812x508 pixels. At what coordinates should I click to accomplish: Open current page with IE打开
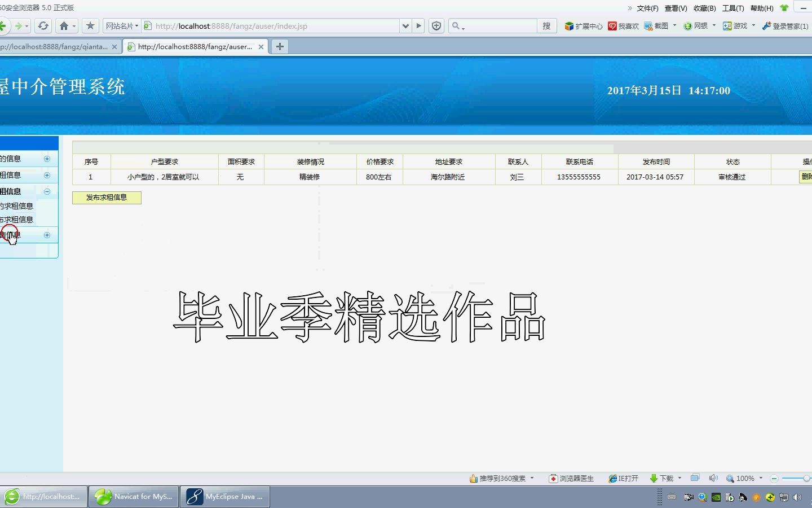[623, 478]
